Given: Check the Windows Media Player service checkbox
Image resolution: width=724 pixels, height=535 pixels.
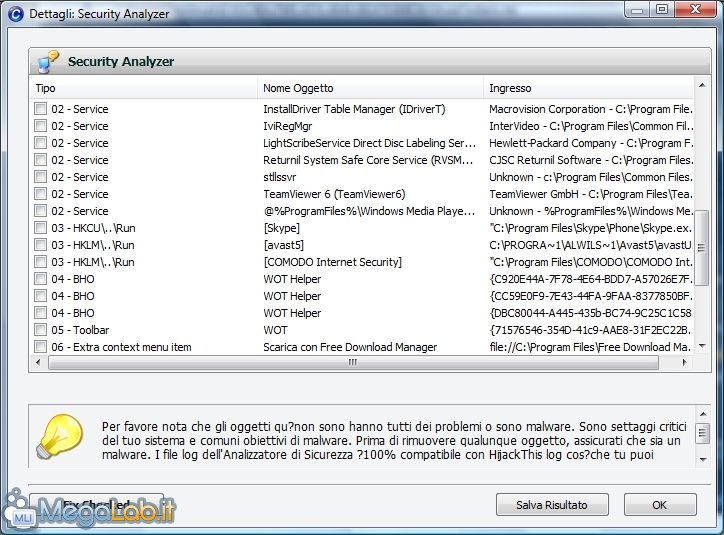Looking at the screenshot, I should pos(41,210).
